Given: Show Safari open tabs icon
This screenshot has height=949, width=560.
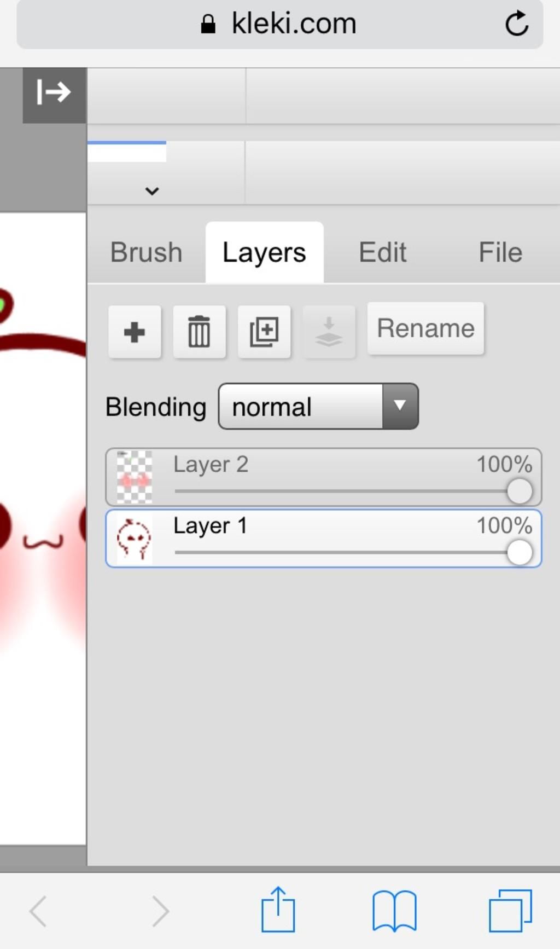Looking at the screenshot, I should click(x=510, y=911).
